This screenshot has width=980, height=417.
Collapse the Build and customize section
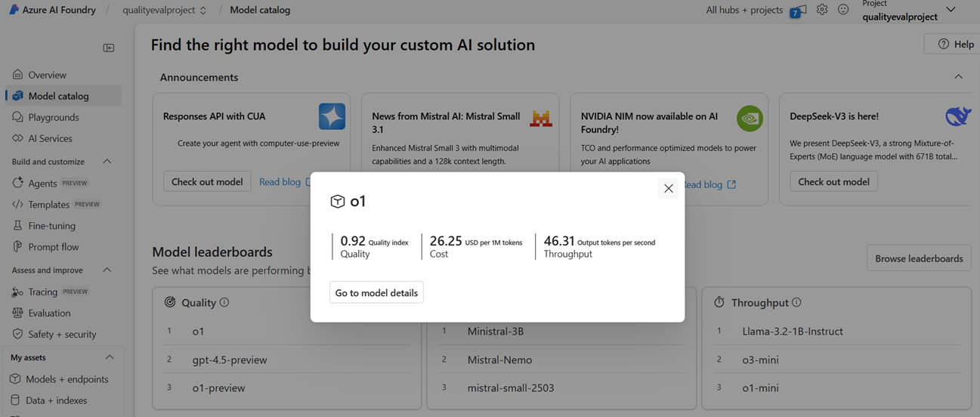107,162
